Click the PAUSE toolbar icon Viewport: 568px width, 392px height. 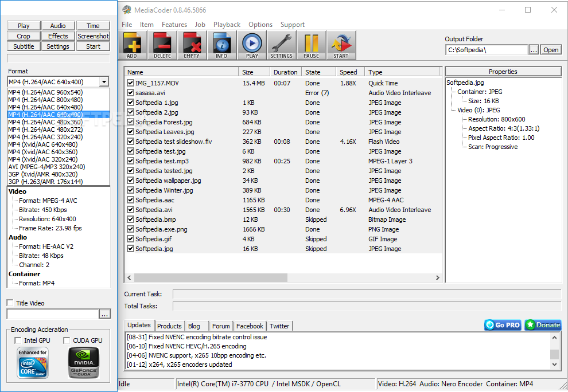[x=311, y=45]
